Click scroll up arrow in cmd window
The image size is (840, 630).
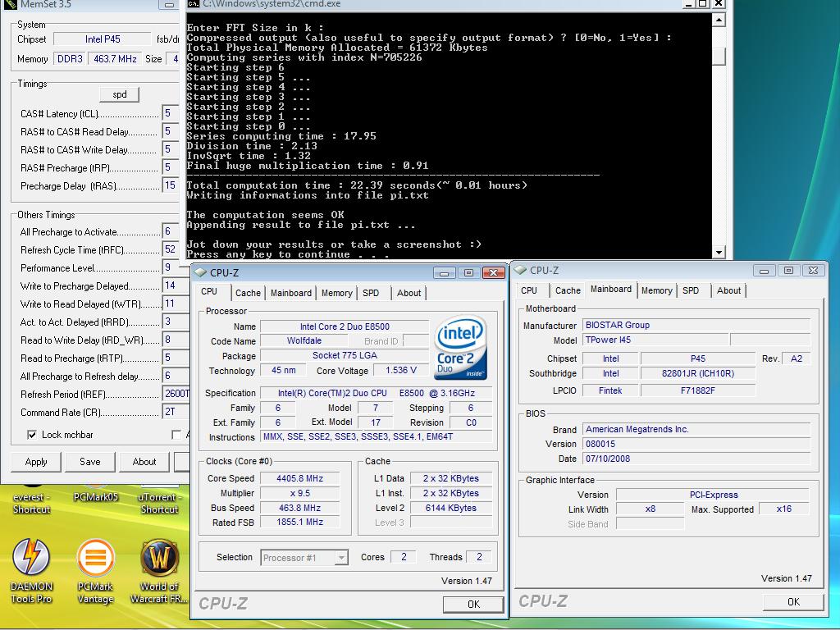(x=719, y=21)
